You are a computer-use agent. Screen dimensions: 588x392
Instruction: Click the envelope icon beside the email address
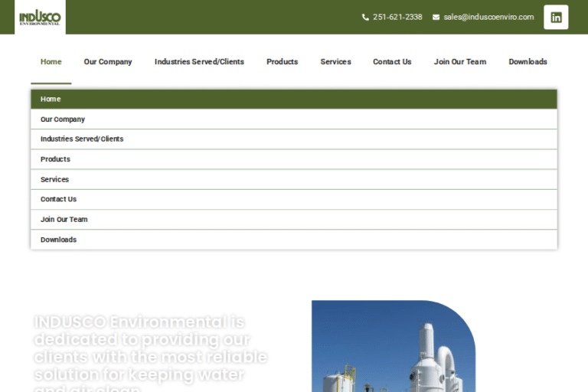436,17
